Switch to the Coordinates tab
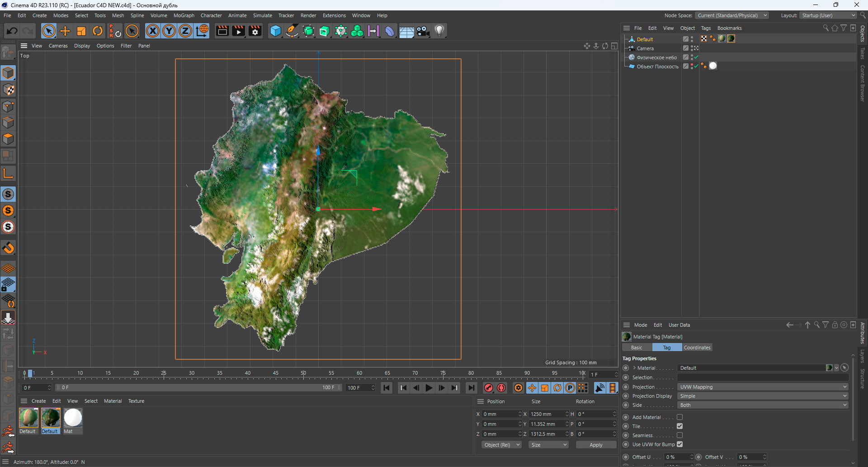Image resolution: width=868 pixels, height=467 pixels. click(697, 348)
